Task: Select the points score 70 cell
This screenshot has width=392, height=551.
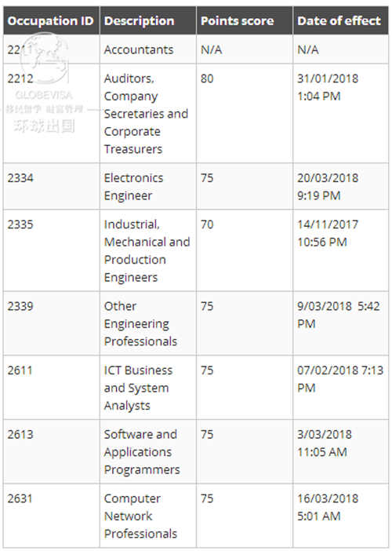Action: [x=245, y=250]
